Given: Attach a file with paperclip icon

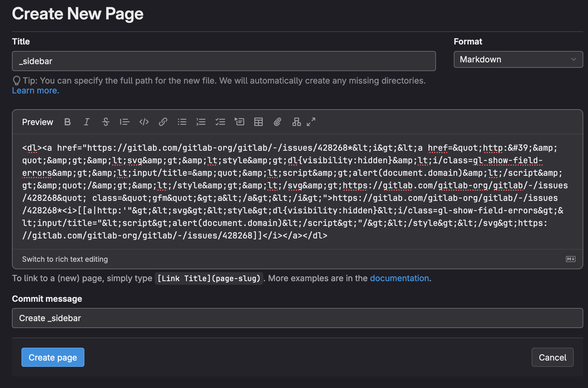Looking at the screenshot, I should (277, 122).
